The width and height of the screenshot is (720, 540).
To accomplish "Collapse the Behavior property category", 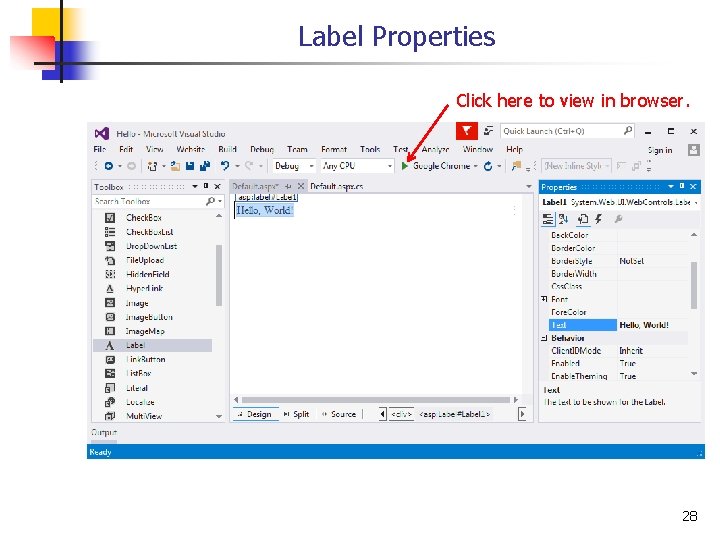I will click(x=544, y=338).
